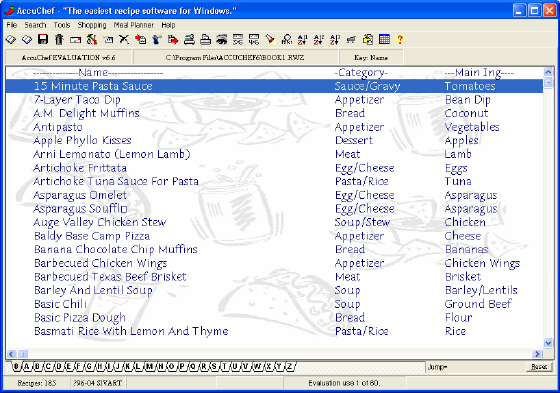Screen dimensions: 560x393
Task: Select the letter S index tab
Action: (x=214, y=367)
